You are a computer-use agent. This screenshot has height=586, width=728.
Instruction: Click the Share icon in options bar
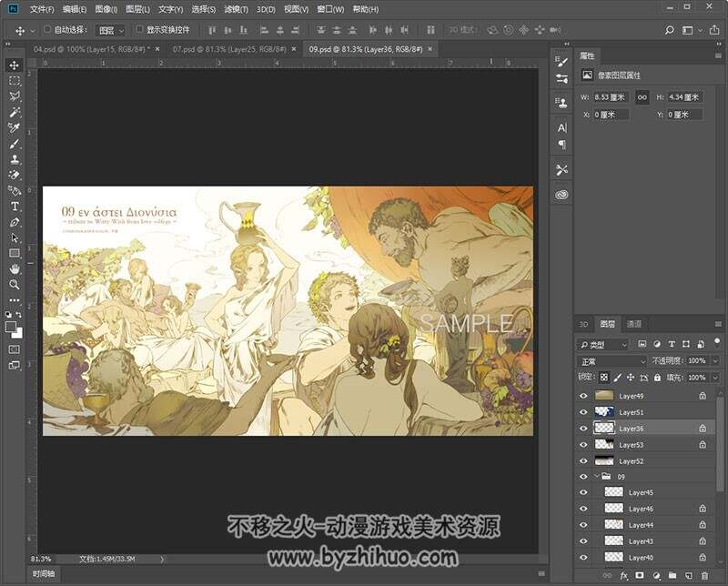(x=714, y=30)
